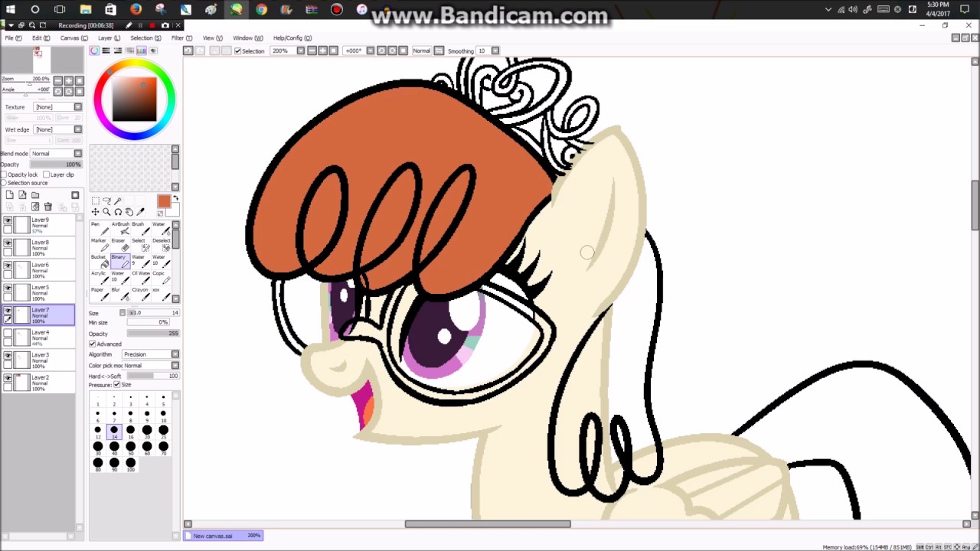The width and height of the screenshot is (980, 551).
Task: Open the Help/Config menu
Action: 292,38
